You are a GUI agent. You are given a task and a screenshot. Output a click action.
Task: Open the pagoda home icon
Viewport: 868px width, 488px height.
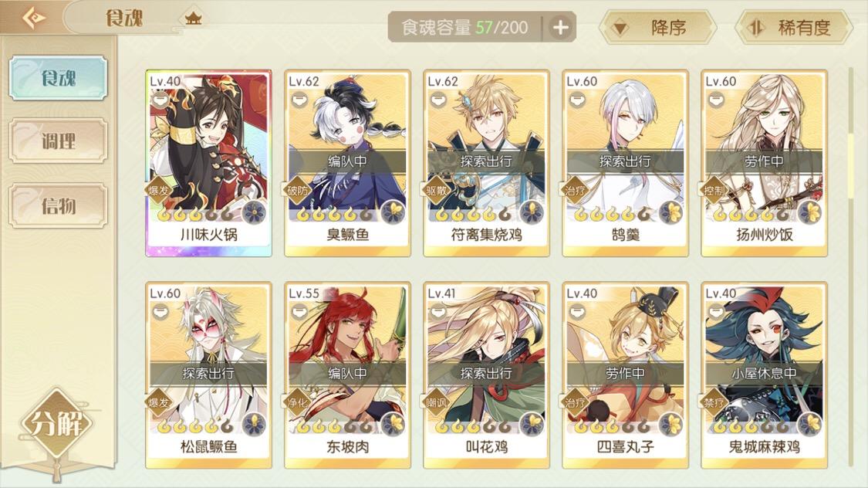pyautogui.click(x=193, y=19)
